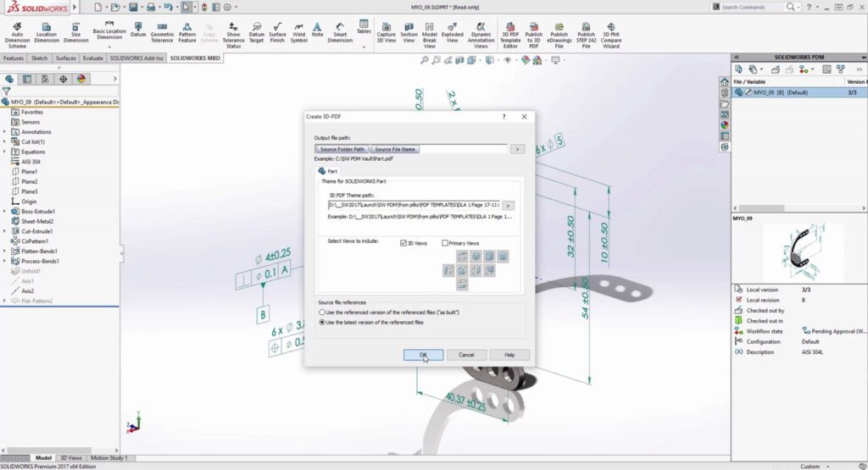Pick the Datum Target tool
868x470 pixels.
click(256, 33)
